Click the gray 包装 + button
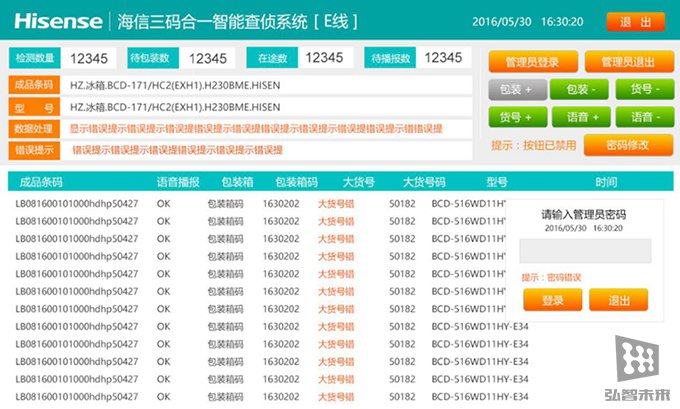 pos(517,90)
